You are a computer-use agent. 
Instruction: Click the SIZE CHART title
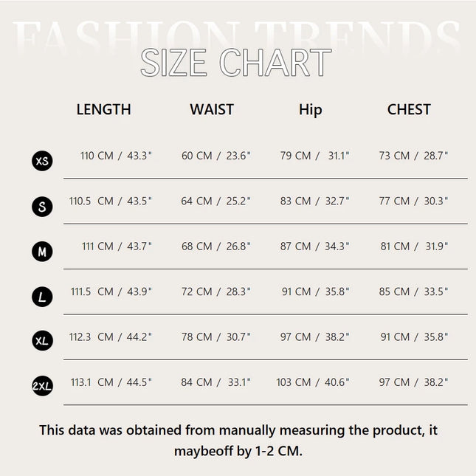tap(236, 63)
